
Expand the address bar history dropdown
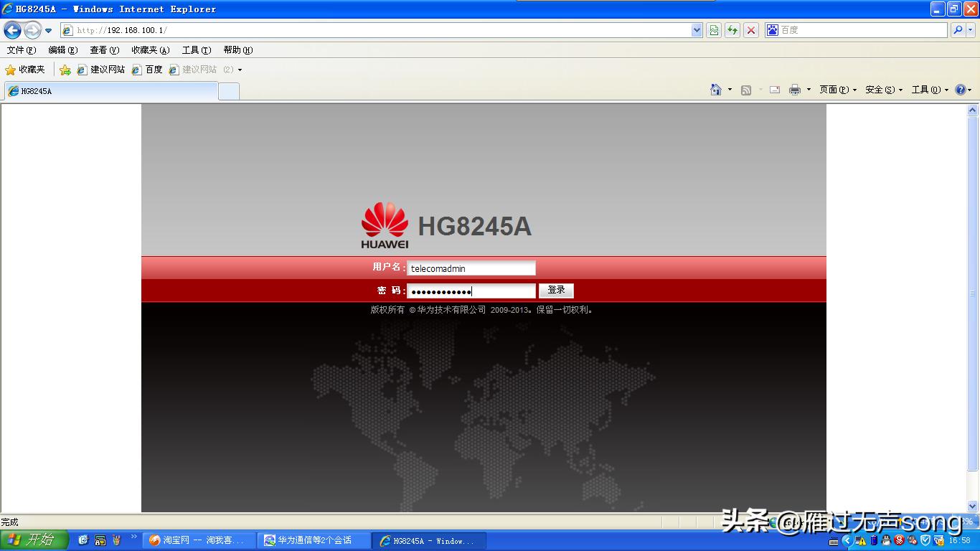[697, 30]
